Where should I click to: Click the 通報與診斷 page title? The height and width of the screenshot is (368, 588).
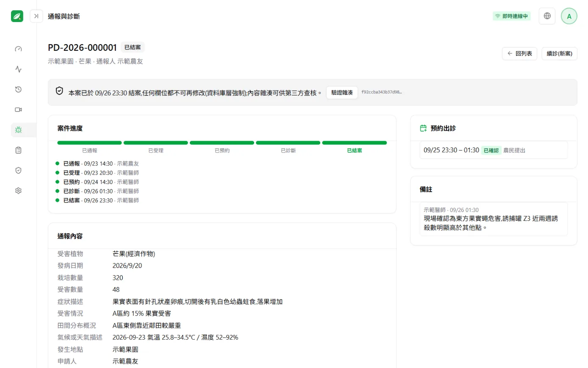pyautogui.click(x=64, y=17)
